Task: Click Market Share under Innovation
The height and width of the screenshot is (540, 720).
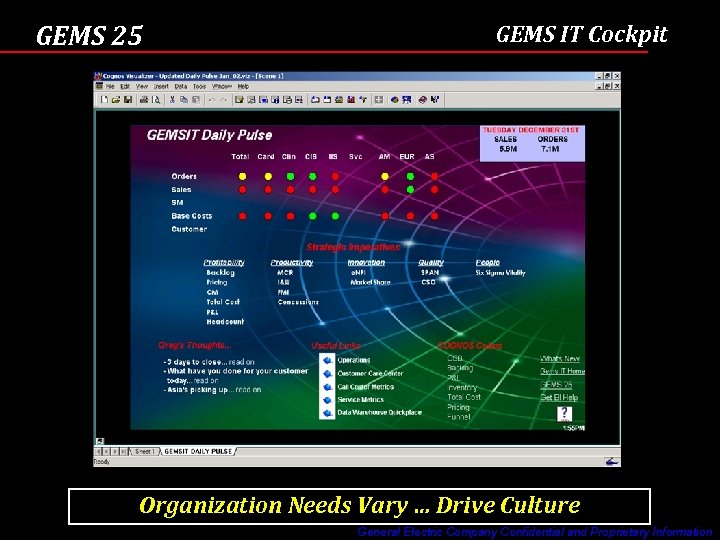Action: pyautogui.click(x=371, y=282)
